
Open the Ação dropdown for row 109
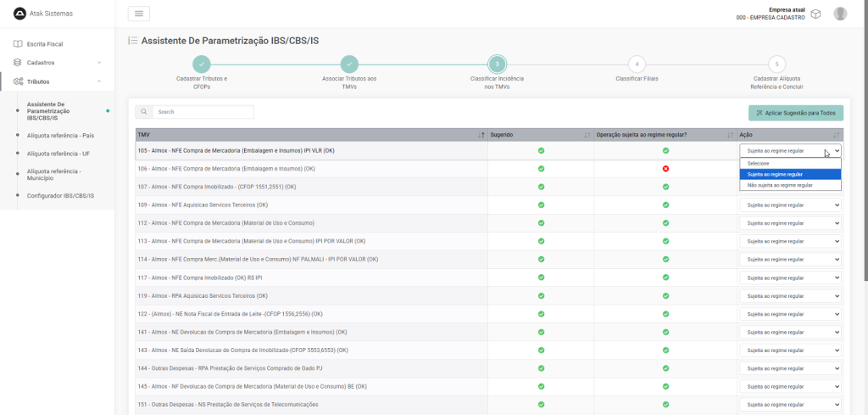[790, 205]
